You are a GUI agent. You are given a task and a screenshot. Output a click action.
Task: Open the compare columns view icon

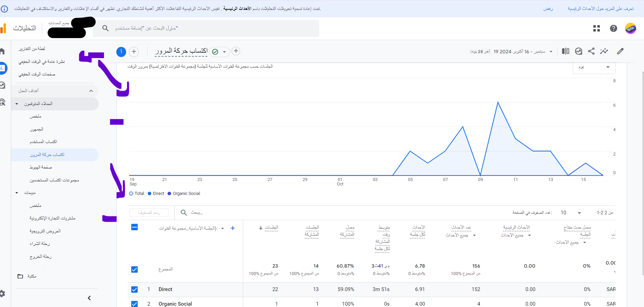pos(565,51)
